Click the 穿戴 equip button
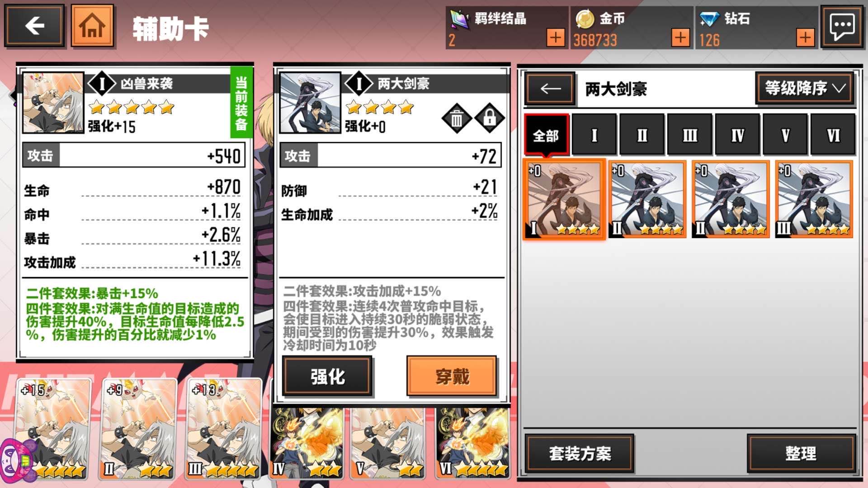This screenshot has width=868, height=488. point(452,376)
